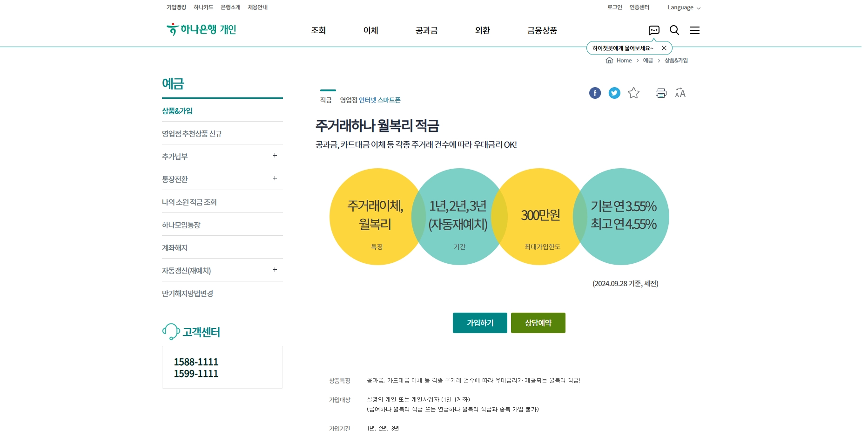
Task: Click the 주거래하나 월복리 적금 title
Action: [377, 126]
